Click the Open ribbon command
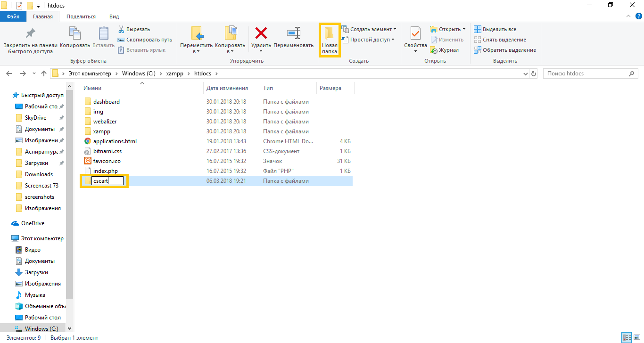This screenshot has height=343, width=644. 447,29
